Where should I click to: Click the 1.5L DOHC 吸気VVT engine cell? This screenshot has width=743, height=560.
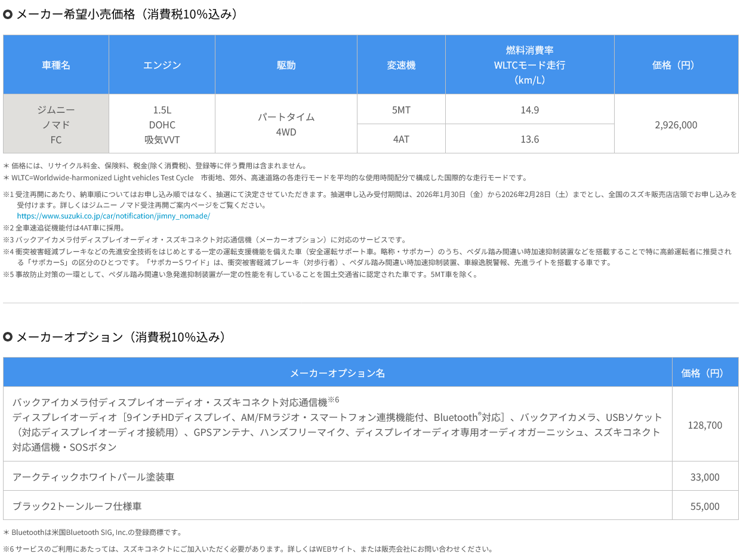pos(162,125)
